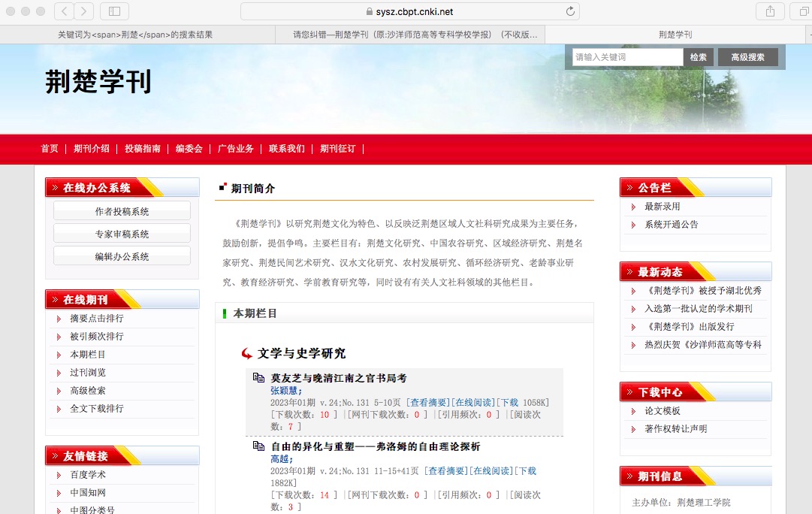Open news 《荆楚学刊》被授予湖北优秀
Screen dimensions: 812x514
click(703, 291)
